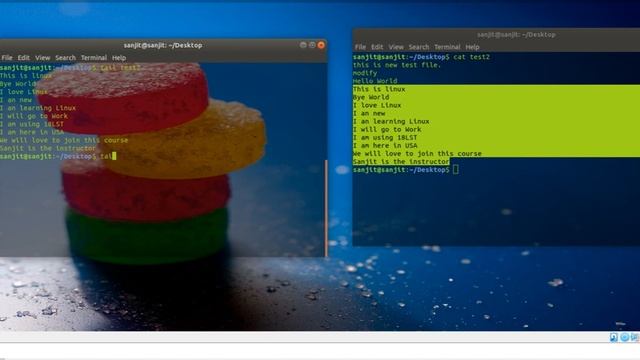Image resolution: width=640 pixels, height=360 pixels.
Task: Click the right terminal title bar text
Action: (516, 35)
